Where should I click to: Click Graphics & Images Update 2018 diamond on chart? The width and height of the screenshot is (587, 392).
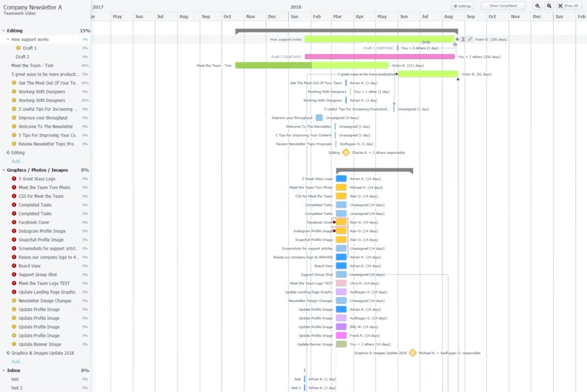[413, 352]
